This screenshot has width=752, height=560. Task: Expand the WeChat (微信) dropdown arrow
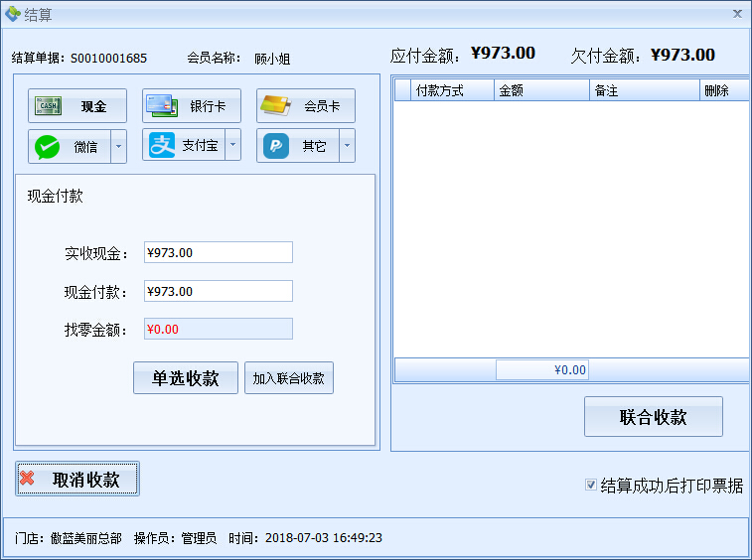pyautogui.click(x=118, y=146)
